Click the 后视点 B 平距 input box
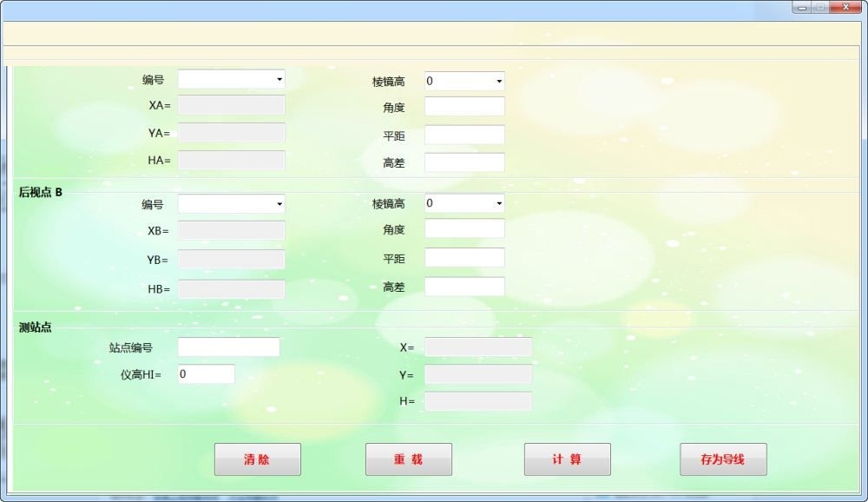This screenshot has width=868, height=502. (x=464, y=258)
